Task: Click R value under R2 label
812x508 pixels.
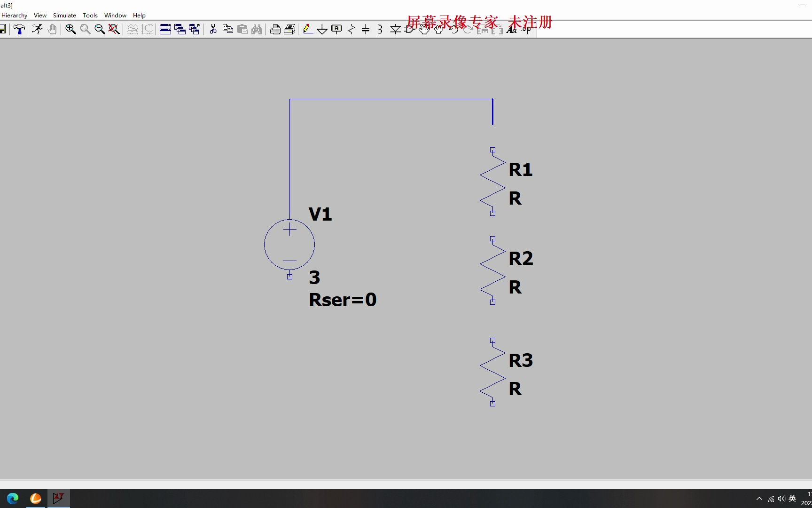Action: 515,287
